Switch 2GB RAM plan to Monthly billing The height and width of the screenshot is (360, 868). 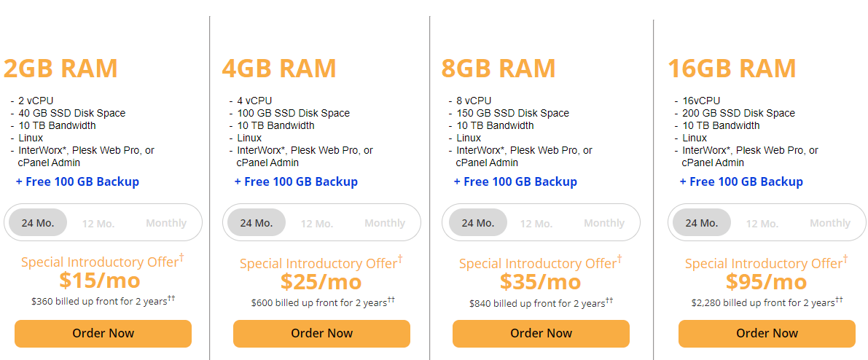coord(166,223)
